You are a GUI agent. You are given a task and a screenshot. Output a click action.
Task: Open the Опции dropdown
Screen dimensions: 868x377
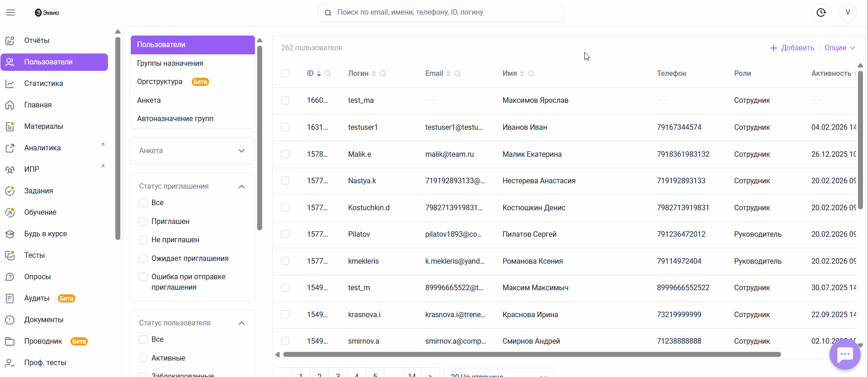(x=840, y=48)
